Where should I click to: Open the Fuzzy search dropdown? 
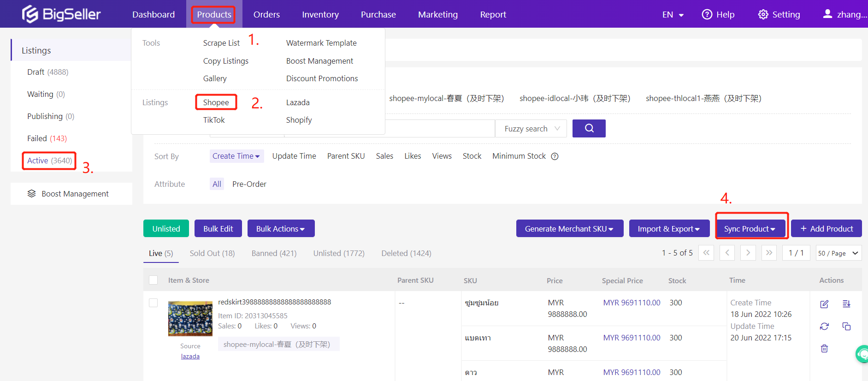coord(532,129)
